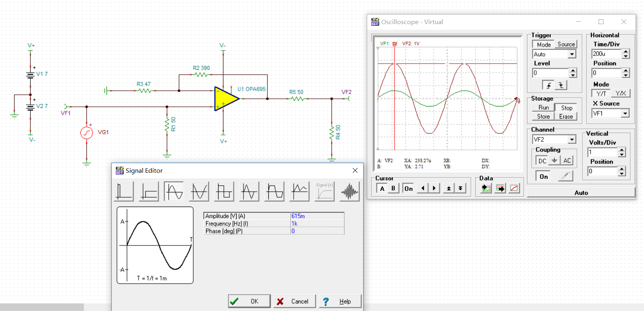Increase the Volts/Div value

[x=622, y=150]
